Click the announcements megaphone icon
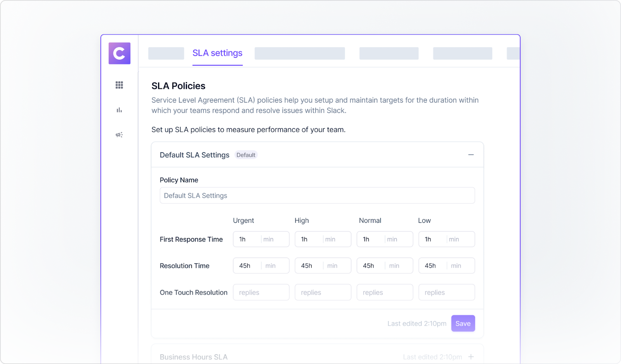Image resolution: width=621 pixels, height=364 pixels. click(119, 135)
